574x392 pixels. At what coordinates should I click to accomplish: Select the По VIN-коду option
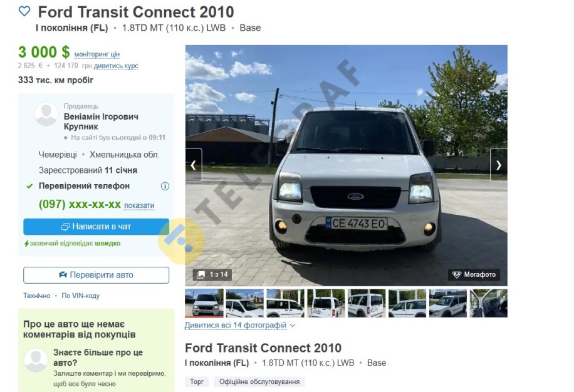[x=81, y=296]
